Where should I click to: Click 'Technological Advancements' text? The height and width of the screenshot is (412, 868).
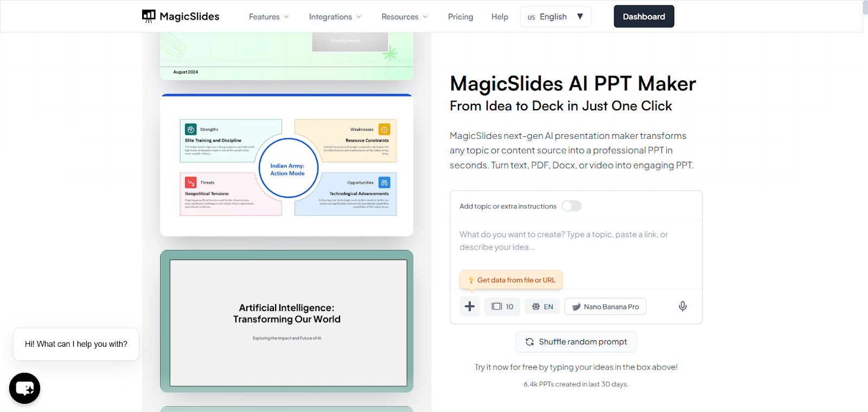(x=359, y=194)
